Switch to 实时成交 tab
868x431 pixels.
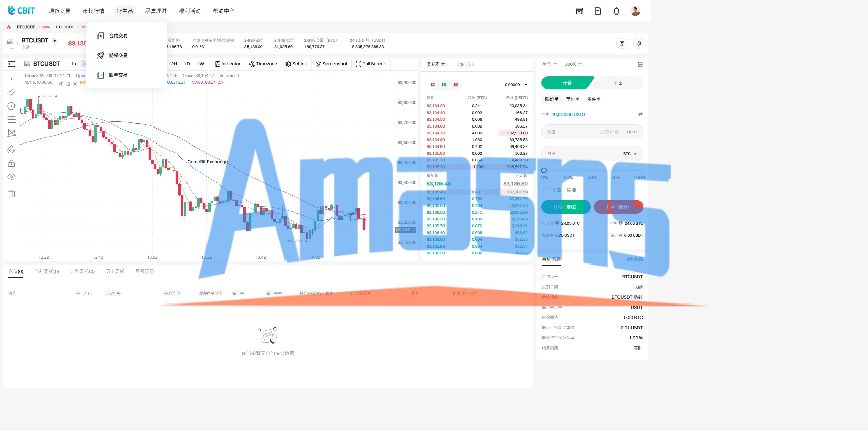[x=466, y=64]
